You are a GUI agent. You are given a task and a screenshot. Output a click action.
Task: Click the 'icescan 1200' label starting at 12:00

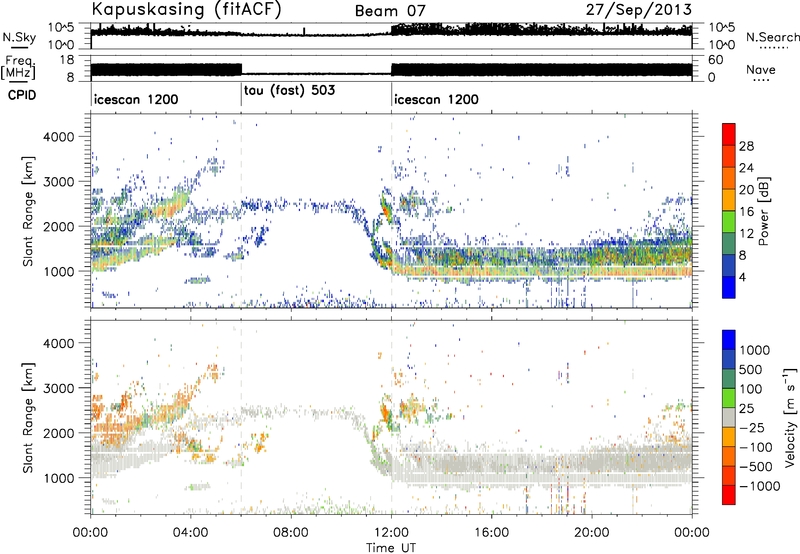(x=436, y=99)
